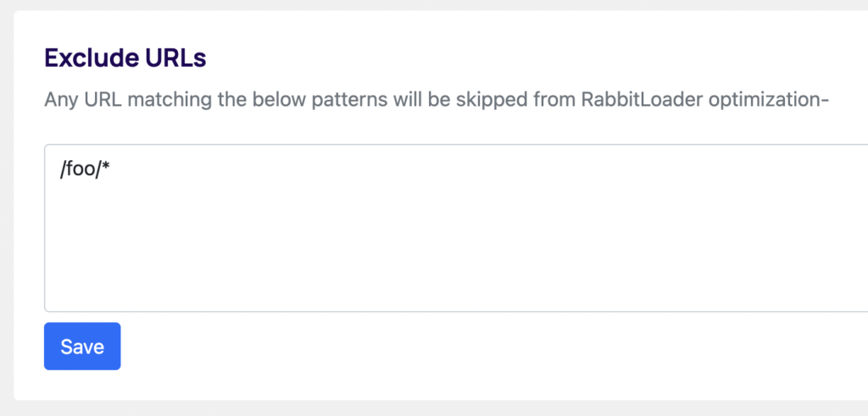
Task: Place cursor on the /foo/* pattern line
Action: tap(86, 170)
